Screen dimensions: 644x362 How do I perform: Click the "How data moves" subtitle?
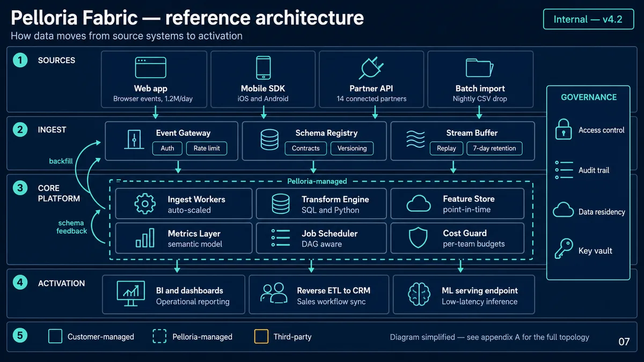[127, 36]
